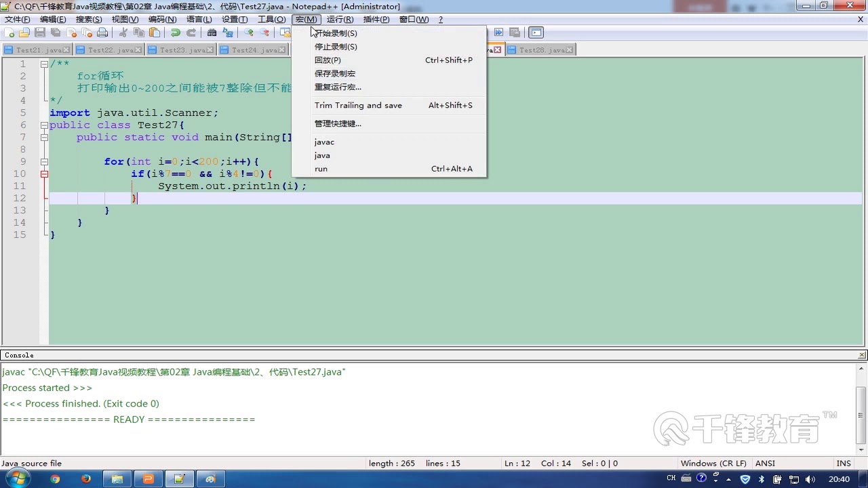Switch to Test22.java tab
The image size is (868, 488).
tap(109, 50)
